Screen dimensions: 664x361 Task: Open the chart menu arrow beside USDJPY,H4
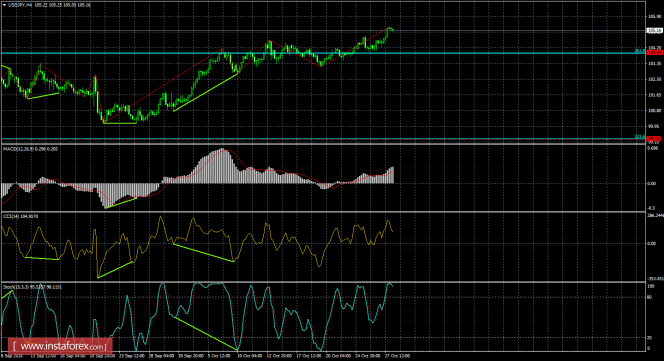click(4, 5)
